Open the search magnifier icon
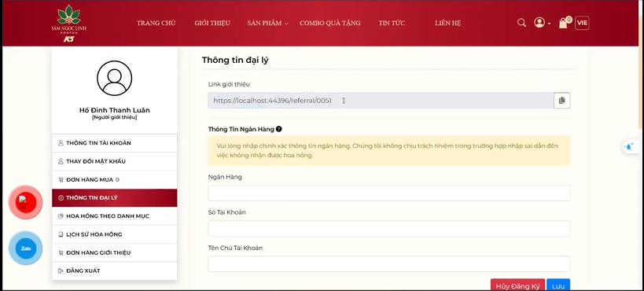The width and height of the screenshot is (644, 291). [521, 23]
